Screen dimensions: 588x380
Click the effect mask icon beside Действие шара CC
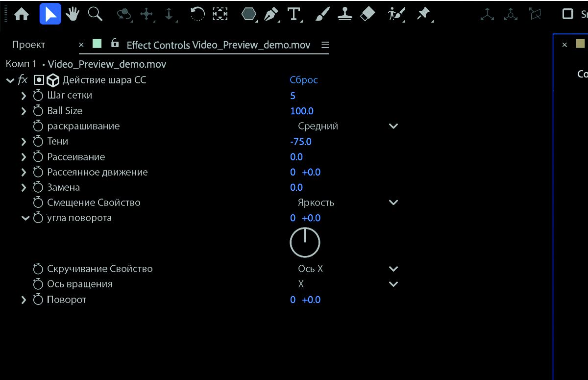click(x=39, y=80)
